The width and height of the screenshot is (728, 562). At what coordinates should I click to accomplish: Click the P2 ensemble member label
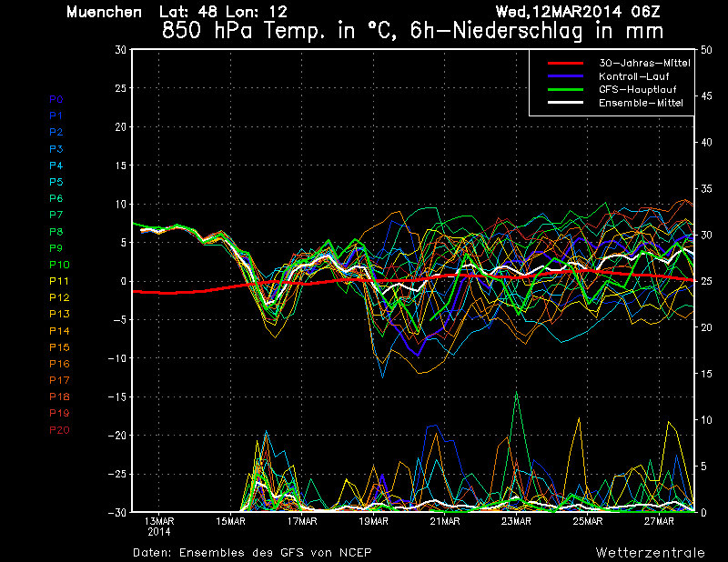(x=56, y=132)
